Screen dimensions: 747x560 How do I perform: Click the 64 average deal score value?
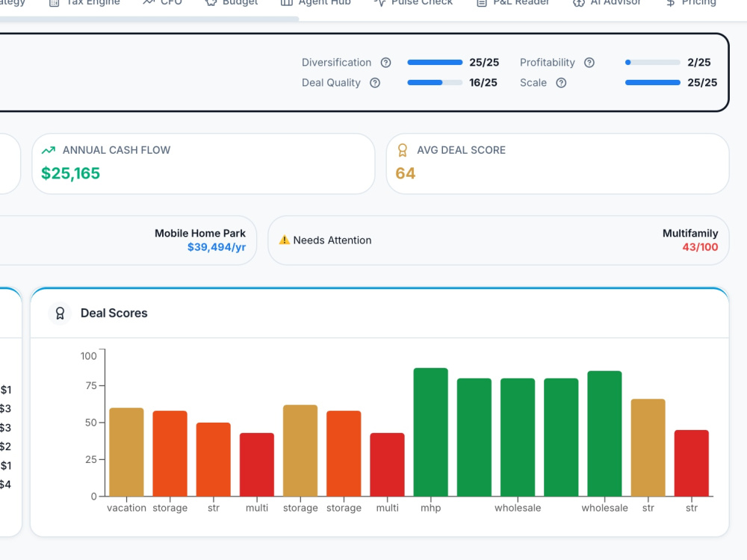[406, 173]
